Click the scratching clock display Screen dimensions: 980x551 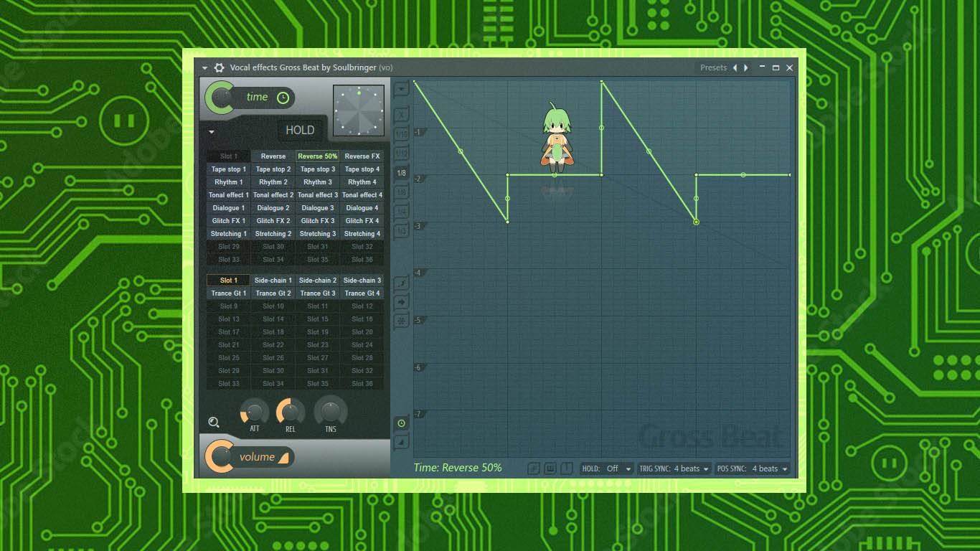coord(359,110)
